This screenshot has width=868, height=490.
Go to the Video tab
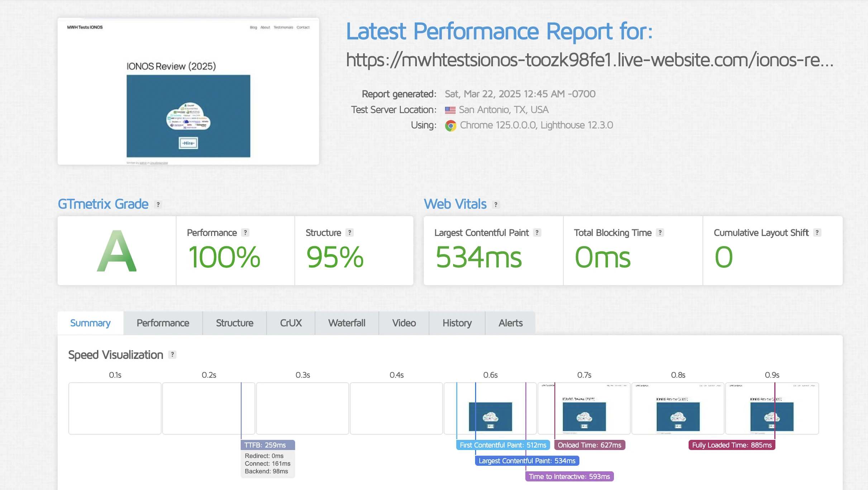(x=404, y=323)
